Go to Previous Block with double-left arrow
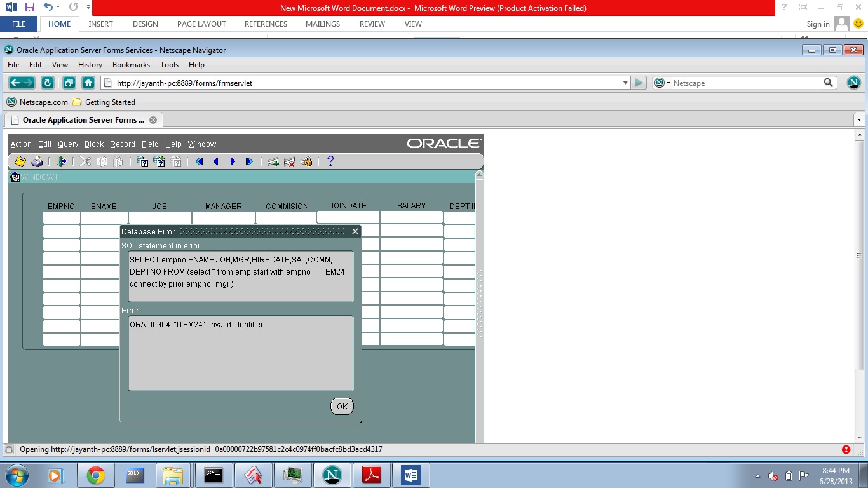Image resolution: width=868 pixels, height=488 pixels. click(x=200, y=161)
